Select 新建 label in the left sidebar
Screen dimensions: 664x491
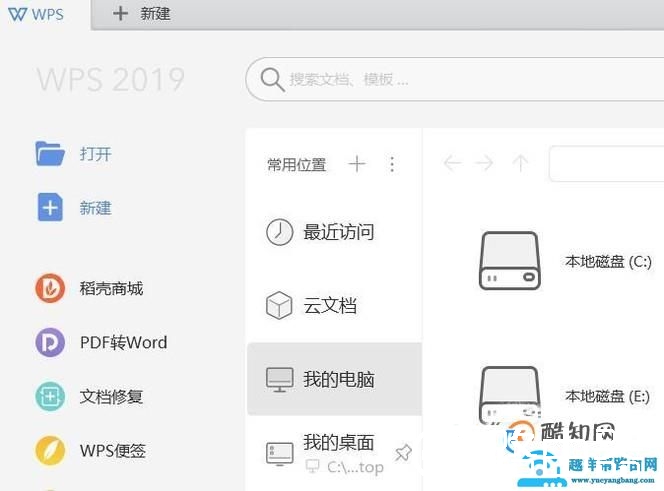click(96, 208)
